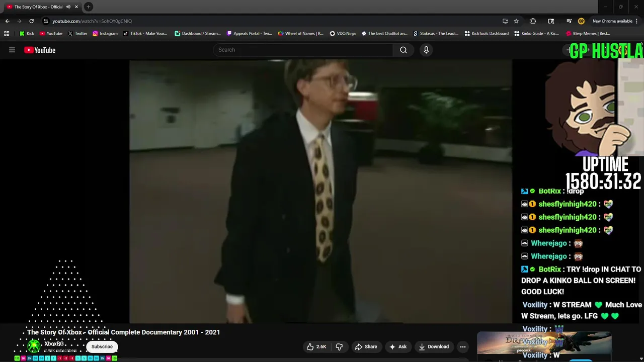Image resolution: width=644 pixels, height=362 pixels.
Task: Click the Ask button below video
Action: tap(397, 346)
